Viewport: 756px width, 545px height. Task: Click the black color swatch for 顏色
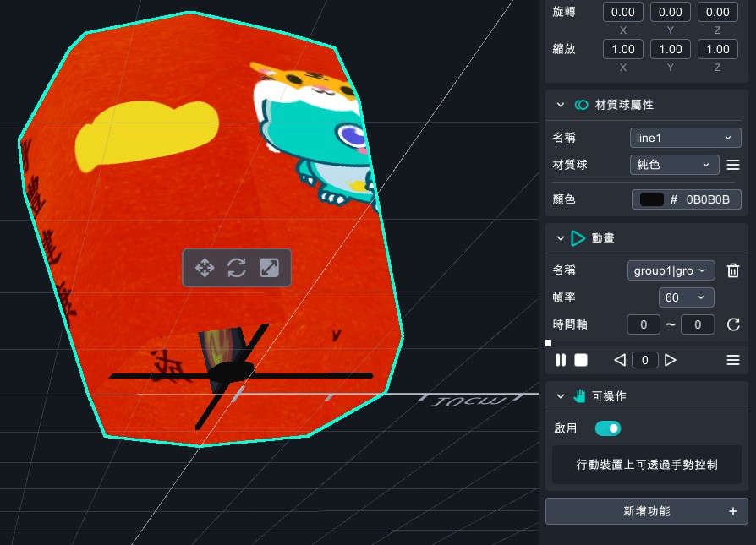click(652, 199)
